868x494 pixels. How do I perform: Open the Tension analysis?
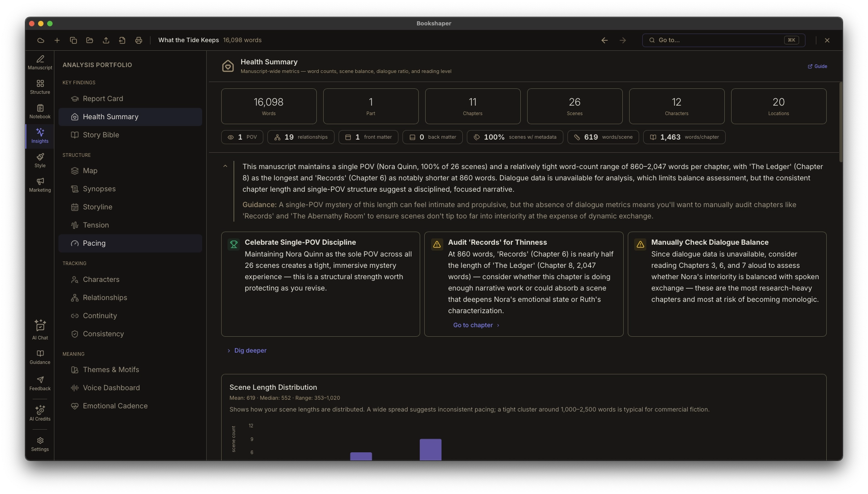131,225
